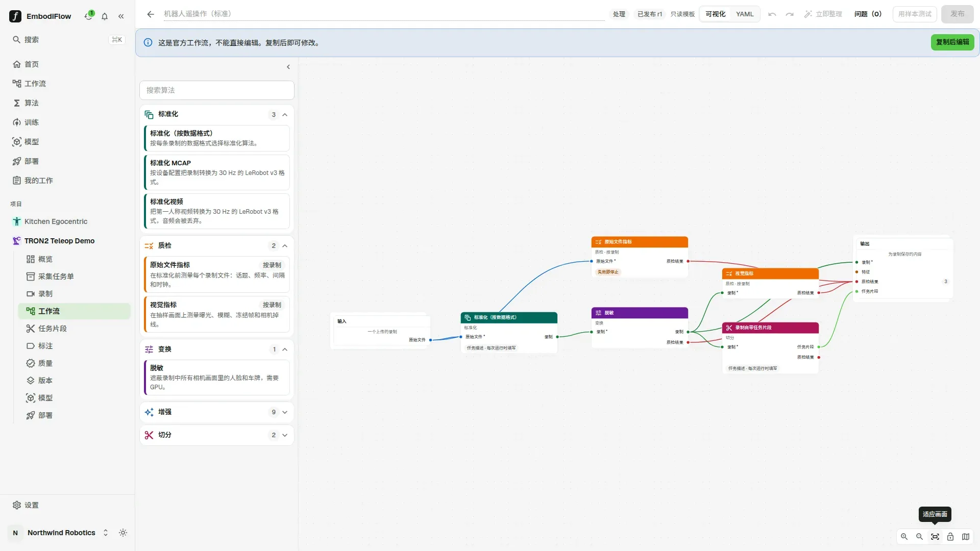This screenshot has height=551, width=980.
Task: Collapse the left sidebar with double chevron
Action: pos(121,16)
